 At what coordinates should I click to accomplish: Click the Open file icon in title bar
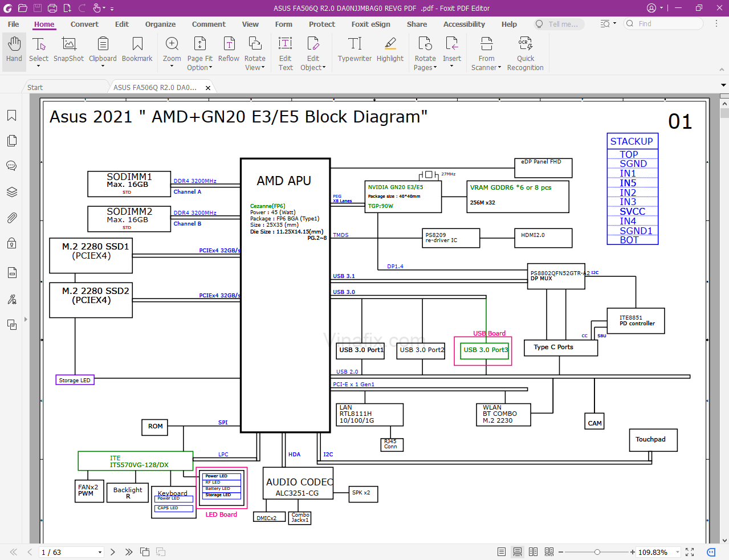coord(23,8)
